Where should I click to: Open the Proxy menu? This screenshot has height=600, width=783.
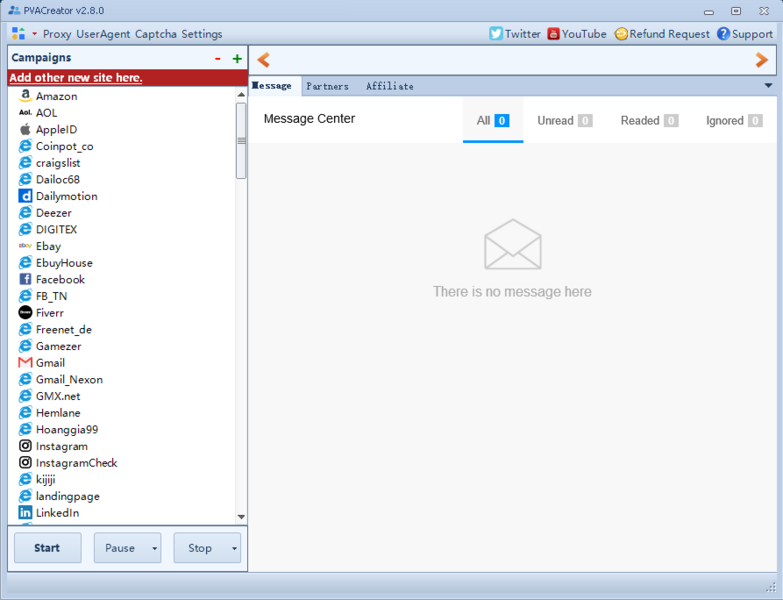pos(57,34)
